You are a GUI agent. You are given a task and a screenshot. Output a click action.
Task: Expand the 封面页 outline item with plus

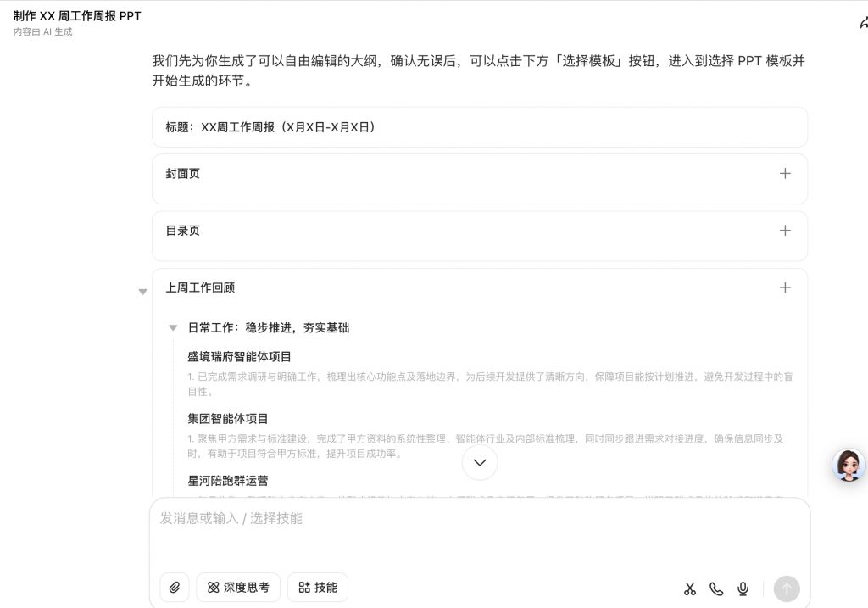(x=785, y=173)
